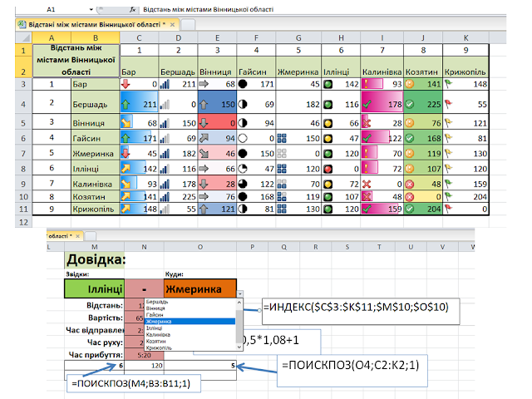Close the Відстані між містами workbook tab
The height and width of the screenshot is (399, 532).
pos(172,24)
